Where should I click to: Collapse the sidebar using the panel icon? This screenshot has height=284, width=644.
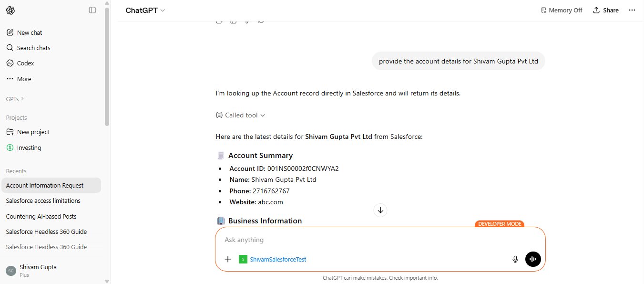[x=92, y=10]
